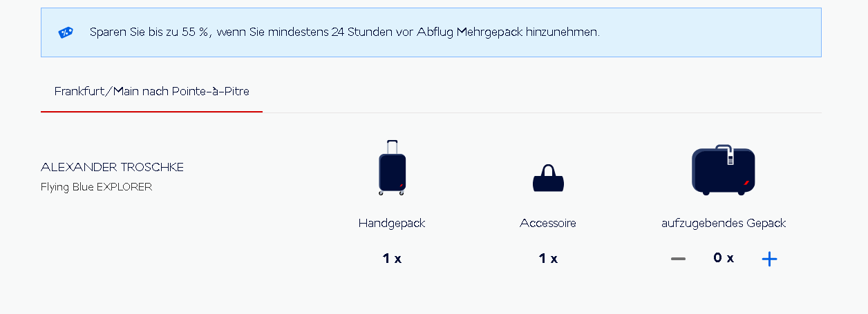
Task: Click the Flying Blue EXPLORER status text
Action: [x=96, y=187]
